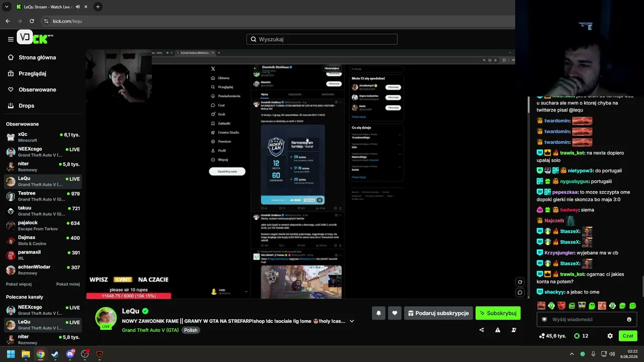Toggle notification bell for LeQu
Screen dimensions: 644x362
[378, 313]
